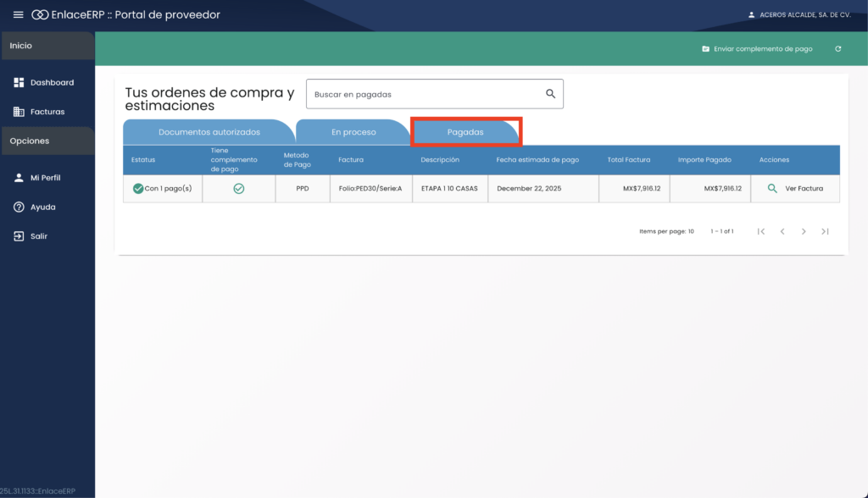Viewport: 868px width, 498px height.
Task: Click the refresh icon in the green bar
Action: pos(838,48)
